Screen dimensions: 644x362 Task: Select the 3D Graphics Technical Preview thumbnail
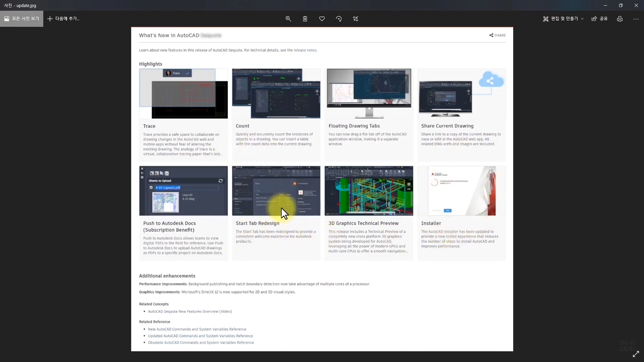click(369, 191)
